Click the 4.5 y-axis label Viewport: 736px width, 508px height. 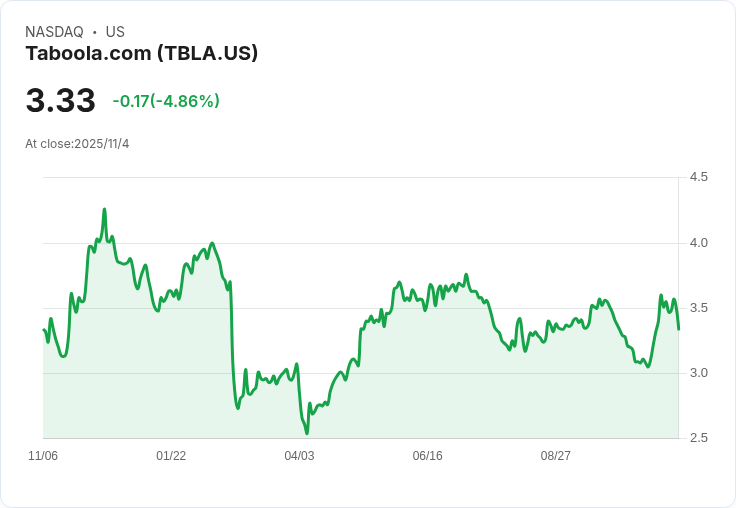[698, 177]
